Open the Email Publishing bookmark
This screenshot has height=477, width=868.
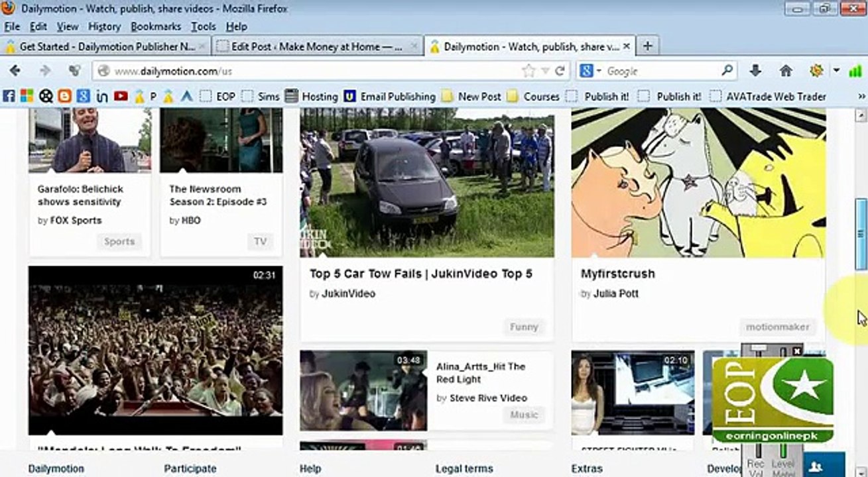click(390, 96)
